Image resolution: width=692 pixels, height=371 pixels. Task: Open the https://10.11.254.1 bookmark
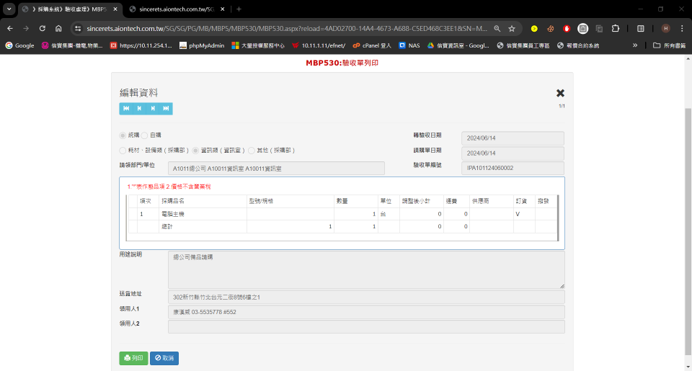[x=141, y=45]
